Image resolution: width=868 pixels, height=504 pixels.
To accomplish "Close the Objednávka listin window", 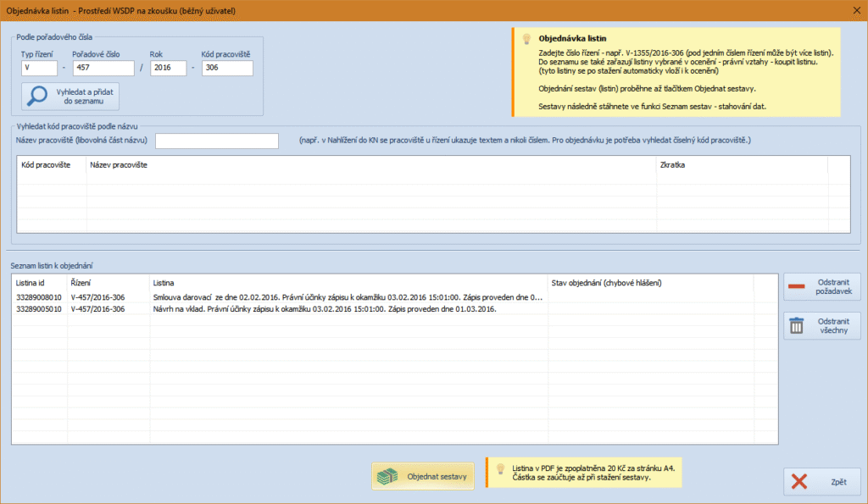I will pos(856,10).
